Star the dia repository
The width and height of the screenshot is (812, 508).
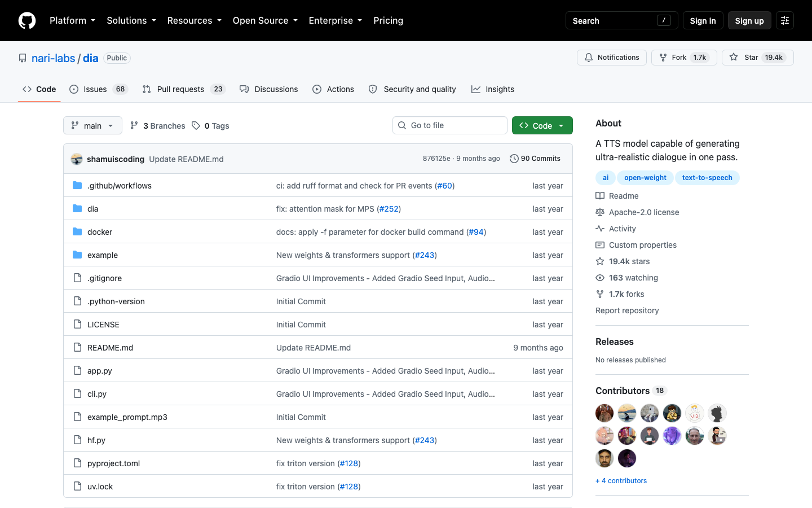pyautogui.click(x=757, y=58)
